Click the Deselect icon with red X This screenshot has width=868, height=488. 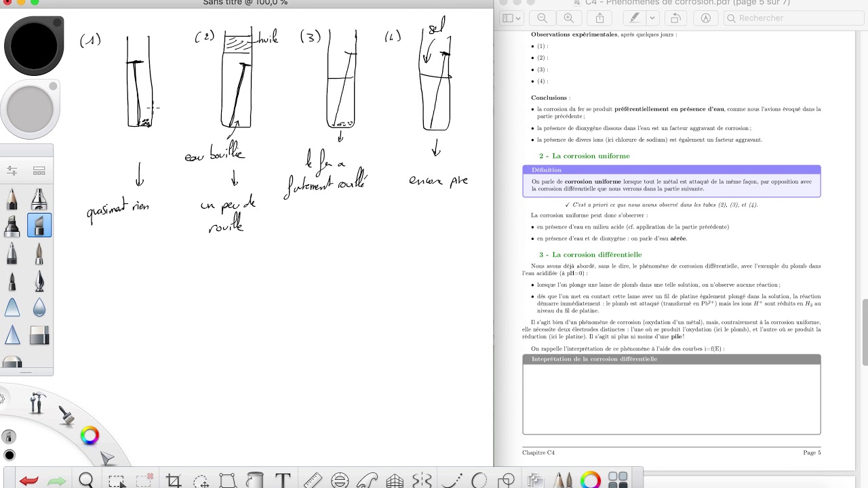pyautogui.click(x=144, y=481)
